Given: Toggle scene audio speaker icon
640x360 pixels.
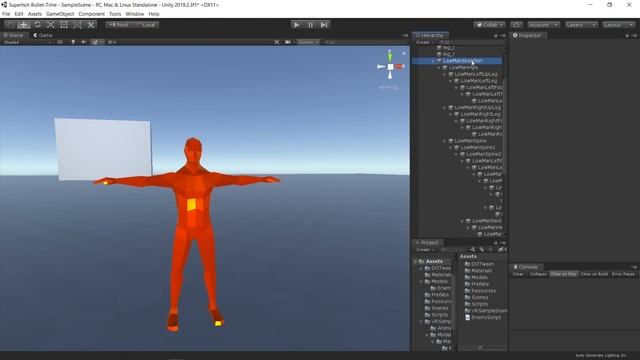Looking at the screenshot, I should [x=83, y=42].
